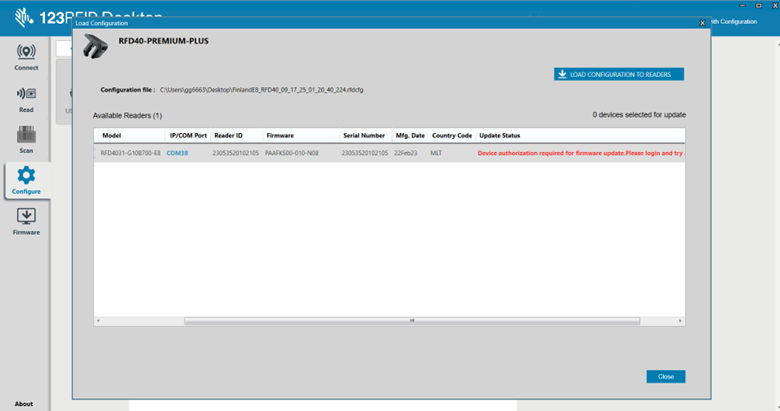Viewport: 780px width, 411px height.
Task: Open the About page
Action: click(x=24, y=404)
